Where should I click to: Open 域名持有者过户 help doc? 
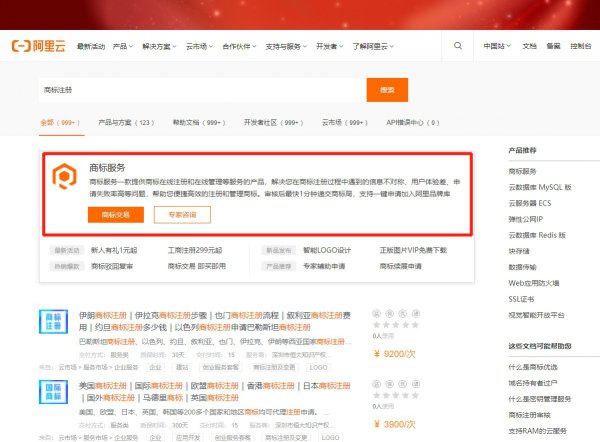pos(533,383)
